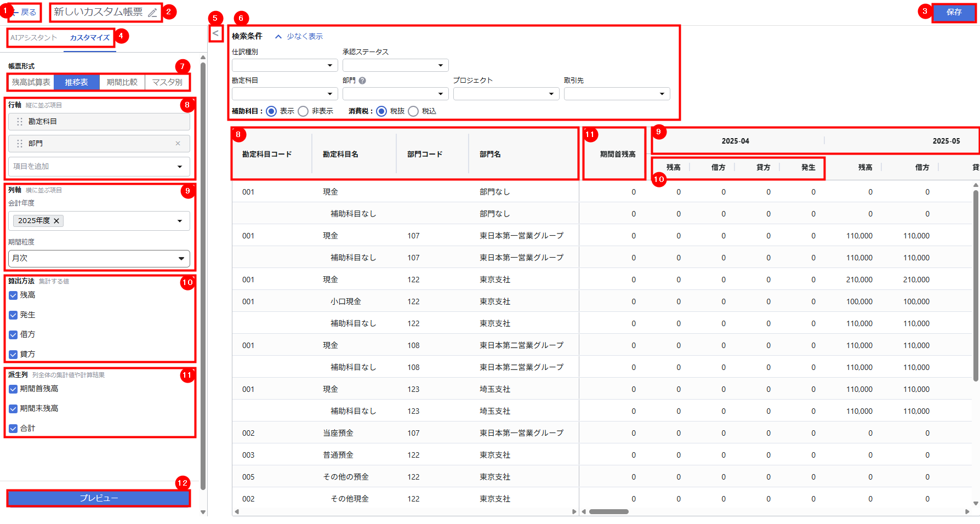The width and height of the screenshot is (980, 524).
Task: Select the 期間比較 report format tab
Action: [122, 82]
